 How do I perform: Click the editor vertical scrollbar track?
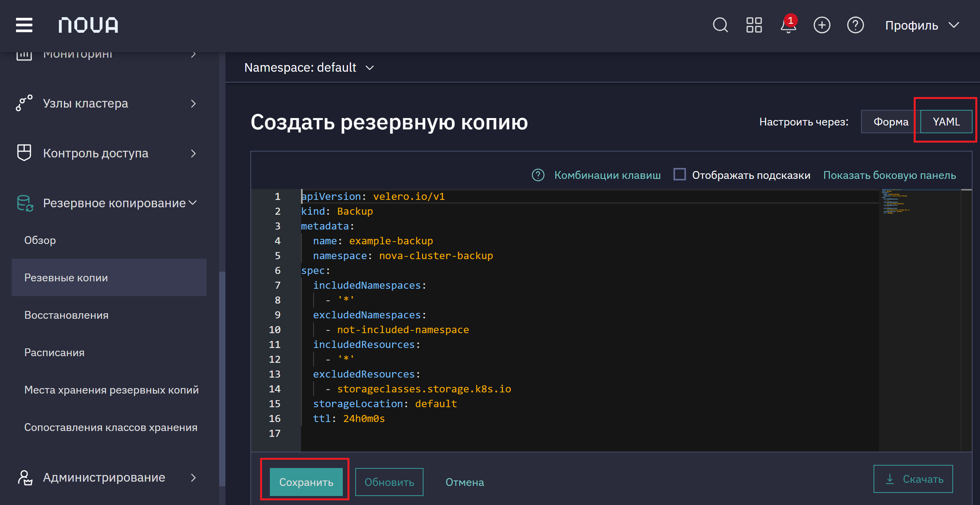pyautogui.click(x=966, y=320)
